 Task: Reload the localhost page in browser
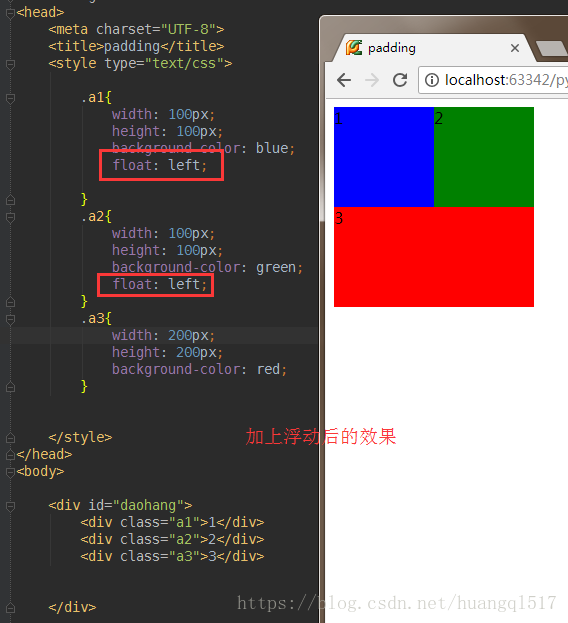[400, 80]
